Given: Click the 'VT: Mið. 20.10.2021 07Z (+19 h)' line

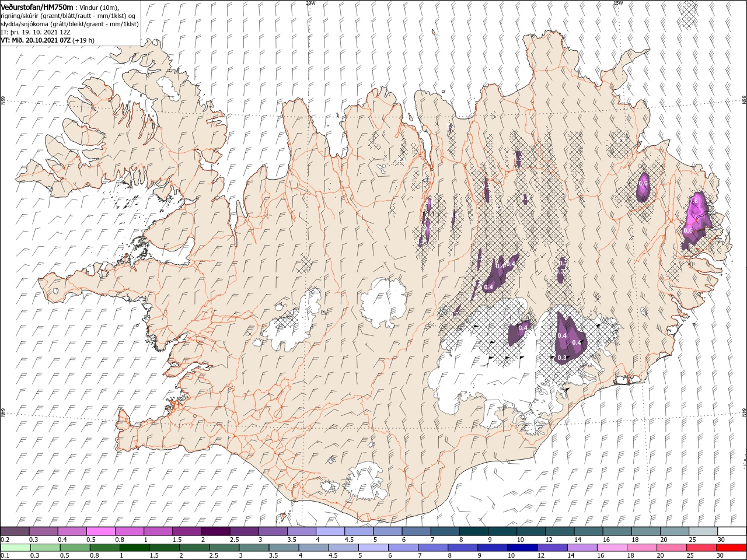Looking at the screenshot, I should 48,40.
